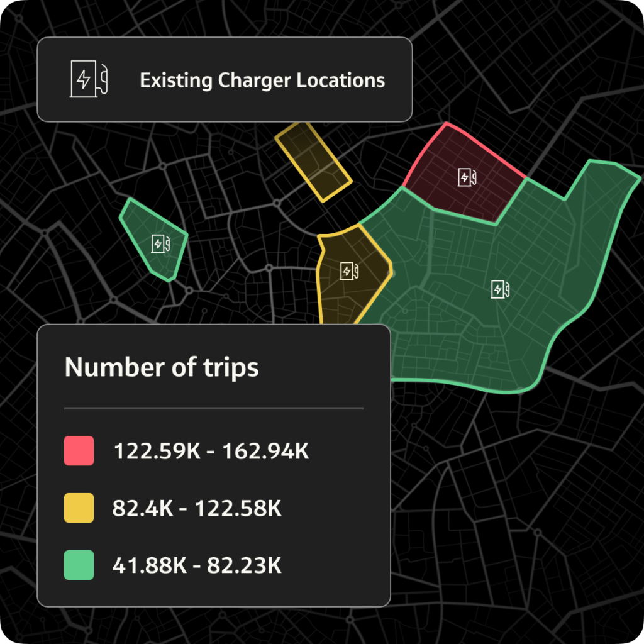Click the yellow color swatch in the legend
Image resolution: width=644 pixels, height=644 pixels.
click(78, 508)
